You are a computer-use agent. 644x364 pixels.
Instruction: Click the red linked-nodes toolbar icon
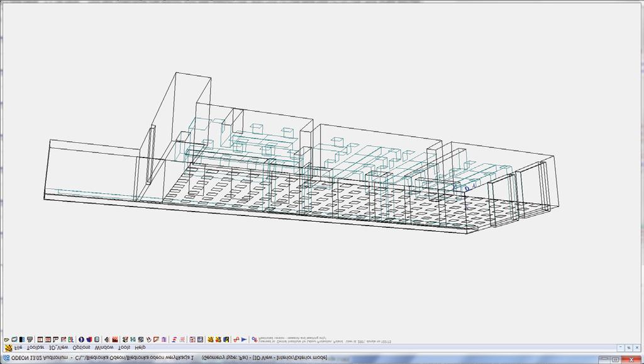click(236, 339)
